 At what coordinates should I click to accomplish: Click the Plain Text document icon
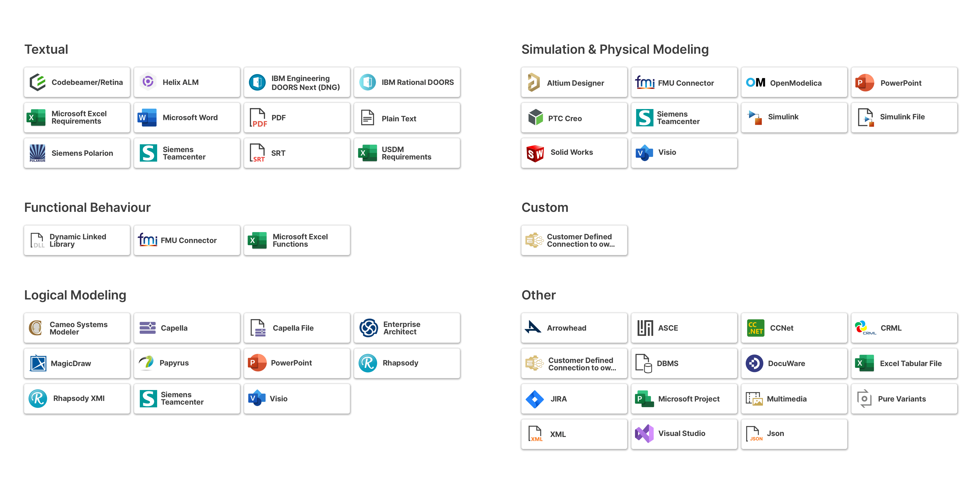click(x=367, y=118)
